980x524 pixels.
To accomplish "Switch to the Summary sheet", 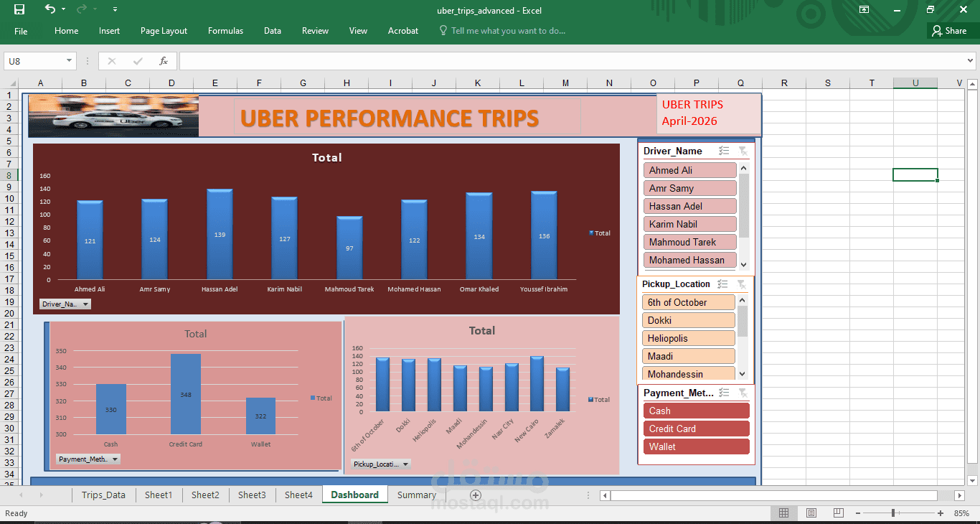I will pos(417,495).
